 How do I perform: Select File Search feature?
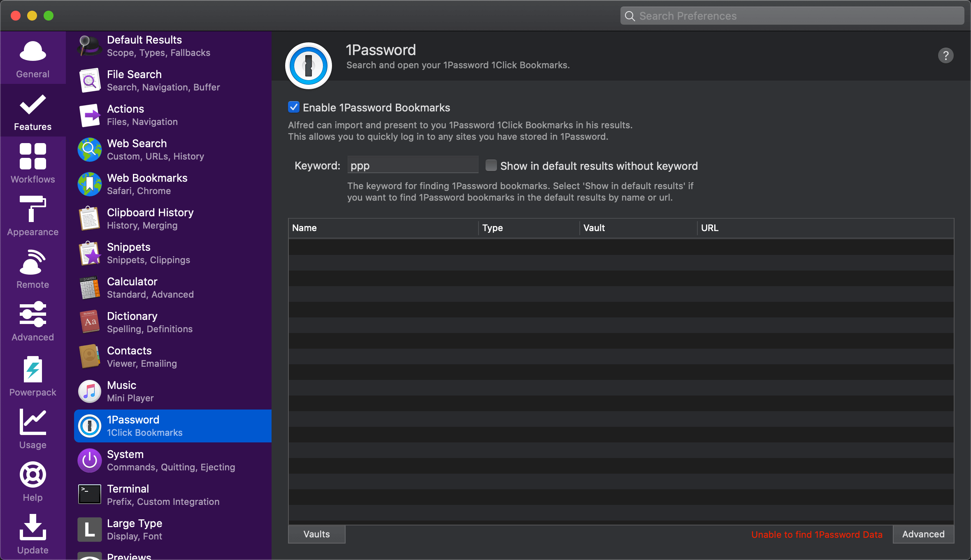[173, 81]
